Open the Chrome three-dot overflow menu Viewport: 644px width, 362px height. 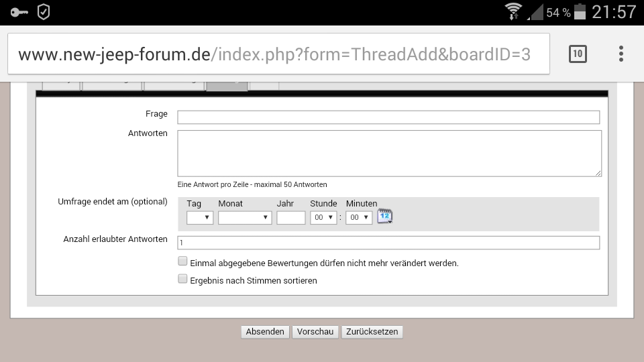621,54
